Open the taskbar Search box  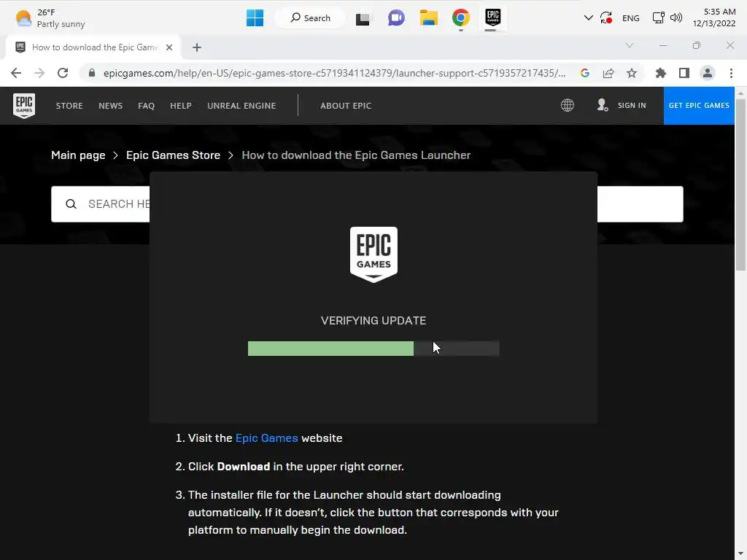tap(310, 18)
